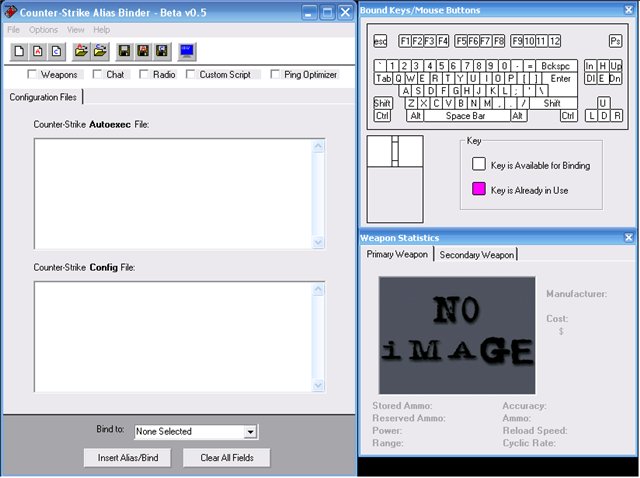
Task: Click inside the Autoexec File text area
Action: [173, 194]
